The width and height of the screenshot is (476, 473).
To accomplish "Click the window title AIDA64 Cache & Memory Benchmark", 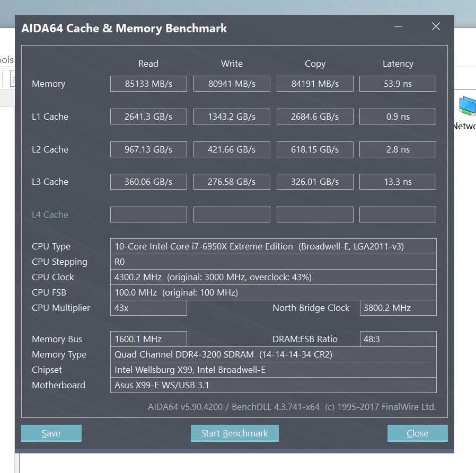I will coord(124,28).
